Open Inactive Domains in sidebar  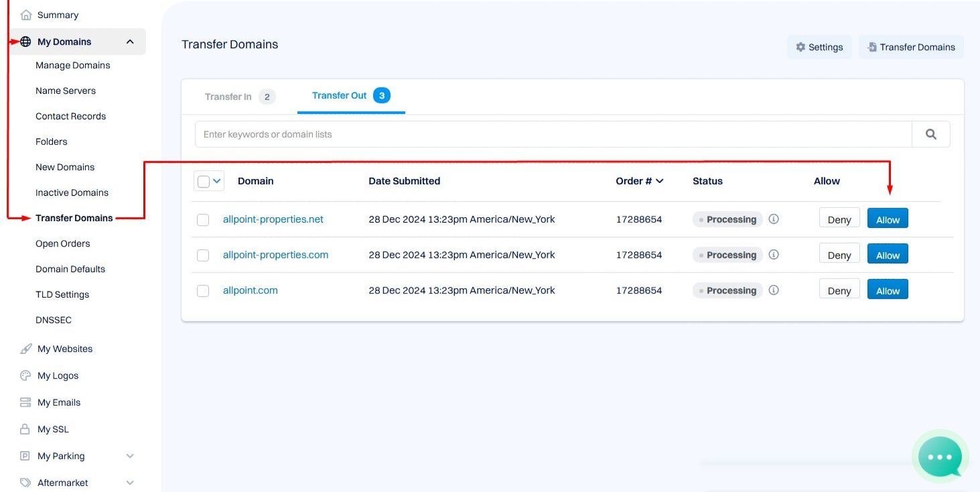[x=72, y=192]
